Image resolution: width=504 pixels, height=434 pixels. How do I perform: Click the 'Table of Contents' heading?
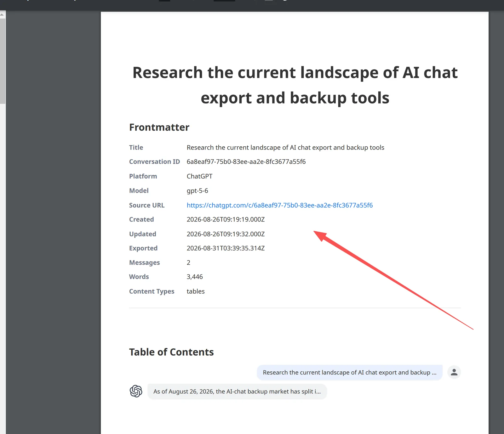(171, 352)
